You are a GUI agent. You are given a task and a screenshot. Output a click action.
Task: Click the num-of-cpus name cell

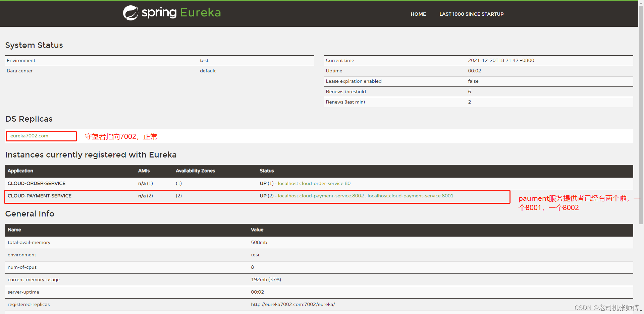(22, 267)
